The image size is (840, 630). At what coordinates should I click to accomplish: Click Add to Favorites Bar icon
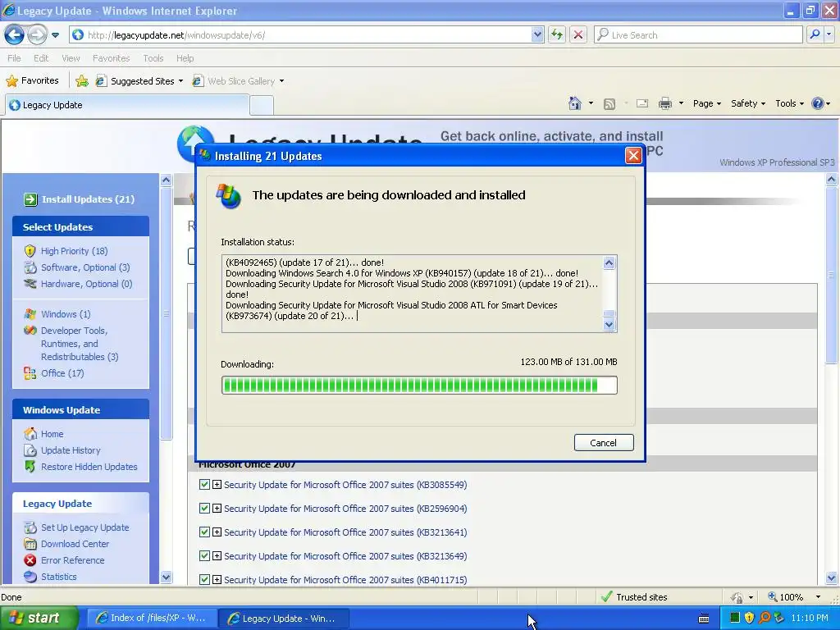82,81
